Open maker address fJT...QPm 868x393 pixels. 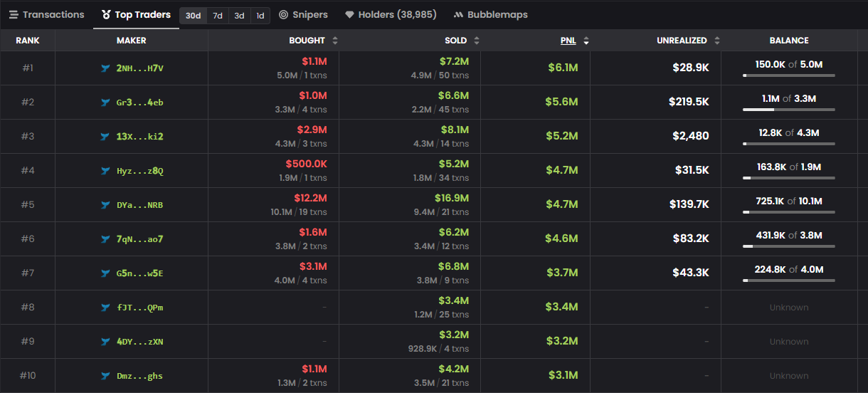[139, 308]
